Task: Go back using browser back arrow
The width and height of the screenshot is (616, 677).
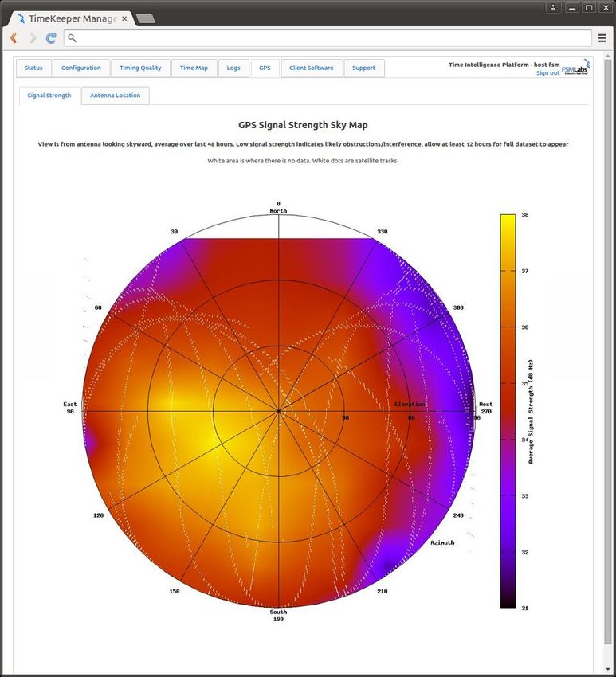Action: [14, 38]
